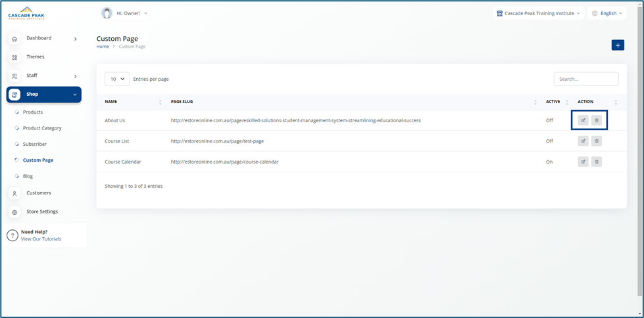Click the Cascade Peak logo
This screenshot has height=318, width=644.
(26, 13)
